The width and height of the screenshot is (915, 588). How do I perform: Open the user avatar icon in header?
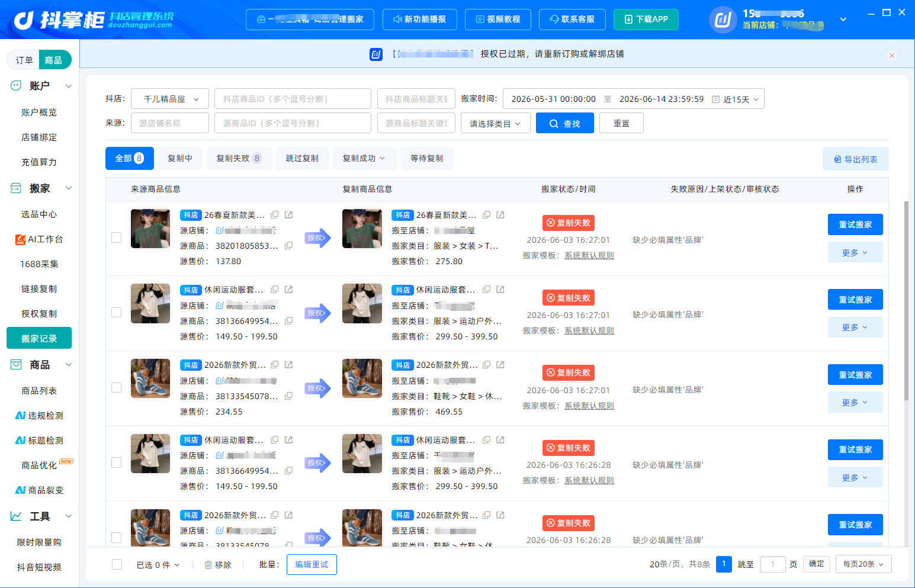(x=723, y=20)
